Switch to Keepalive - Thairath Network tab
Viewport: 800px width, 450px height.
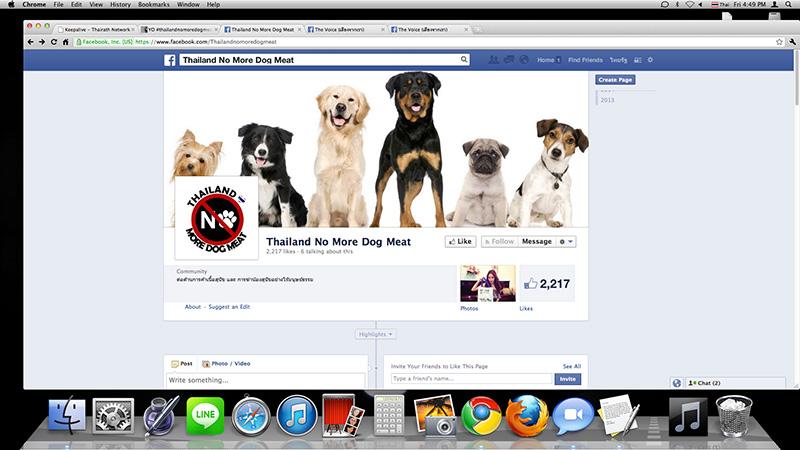point(95,30)
